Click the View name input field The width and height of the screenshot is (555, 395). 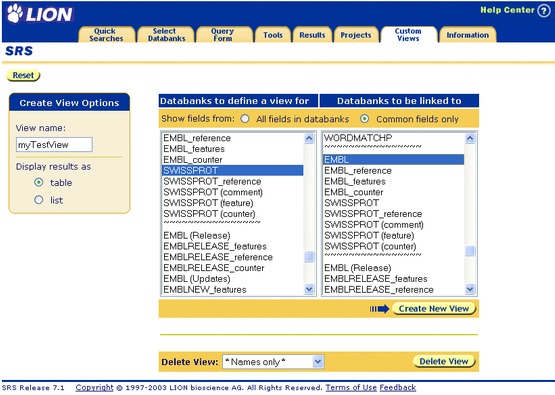coord(54,145)
